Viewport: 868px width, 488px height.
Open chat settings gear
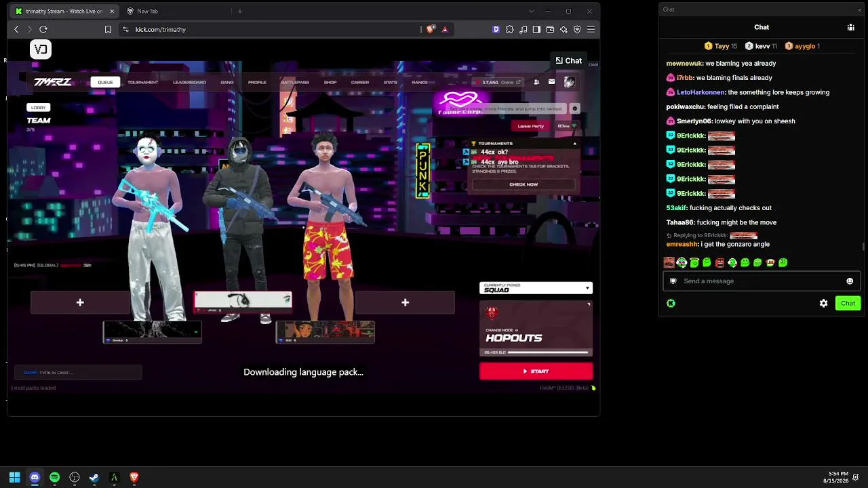823,304
